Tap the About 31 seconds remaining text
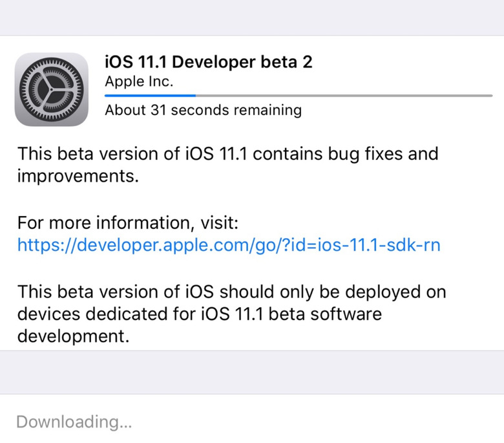The image size is (504, 443). point(203,110)
